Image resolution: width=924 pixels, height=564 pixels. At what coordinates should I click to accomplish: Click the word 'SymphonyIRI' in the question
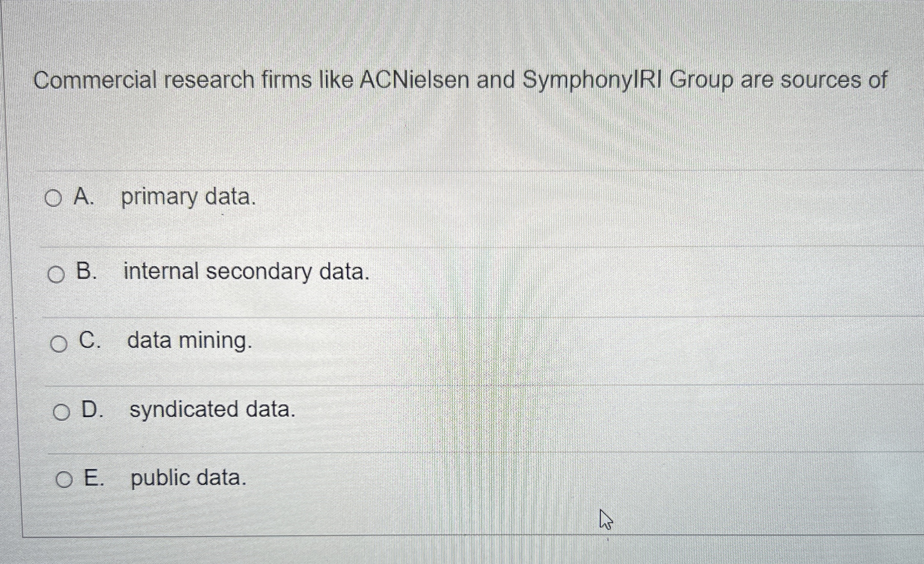click(592, 81)
